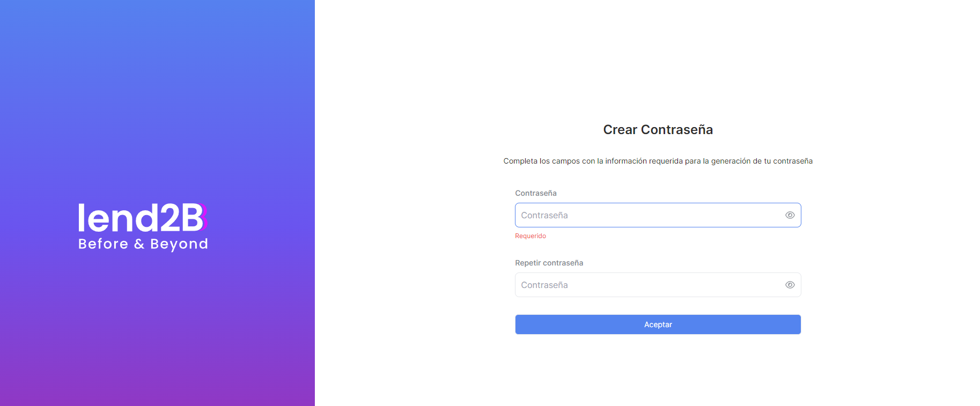Click the Aceptar button
The height and width of the screenshot is (406, 980).
pos(658,324)
